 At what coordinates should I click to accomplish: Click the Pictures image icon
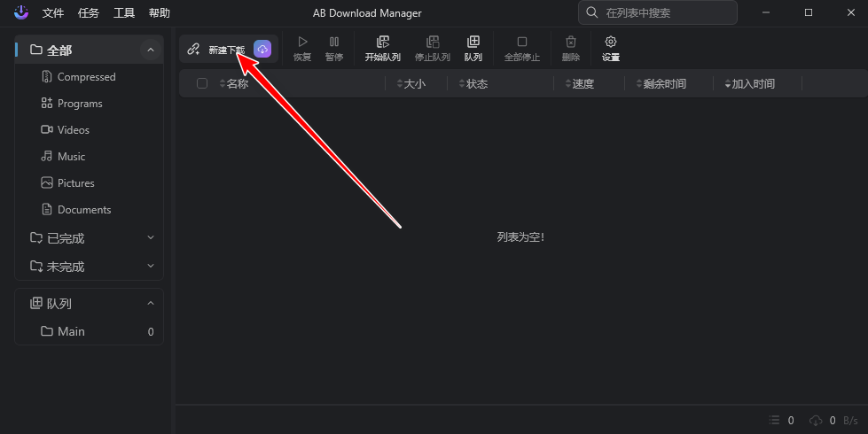[47, 182]
